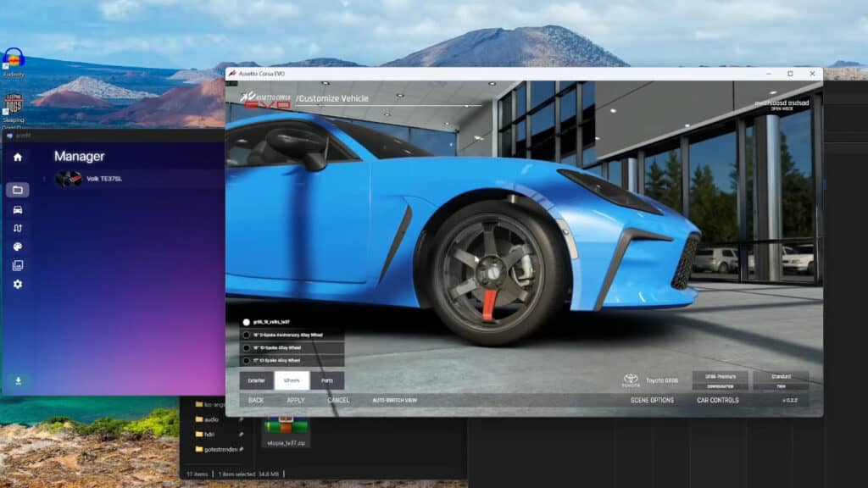Open the settings gear in the Manager sidebar
868x488 pixels.
[x=18, y=283]
